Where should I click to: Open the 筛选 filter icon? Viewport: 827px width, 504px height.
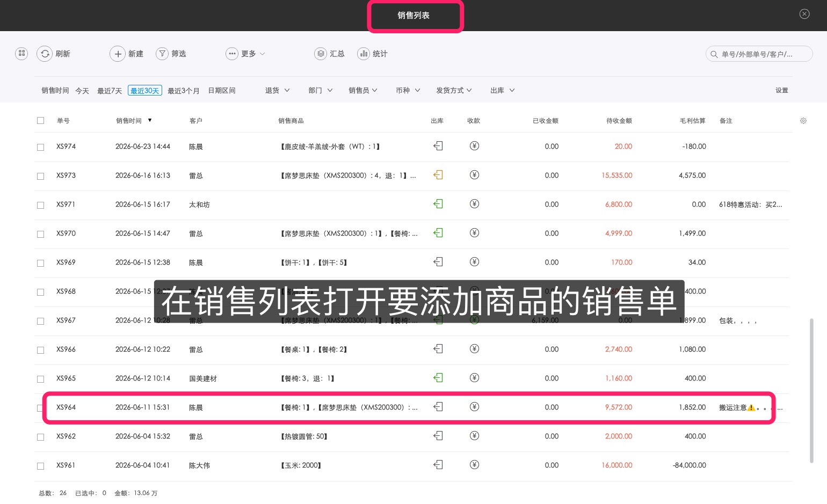point(162,54)
